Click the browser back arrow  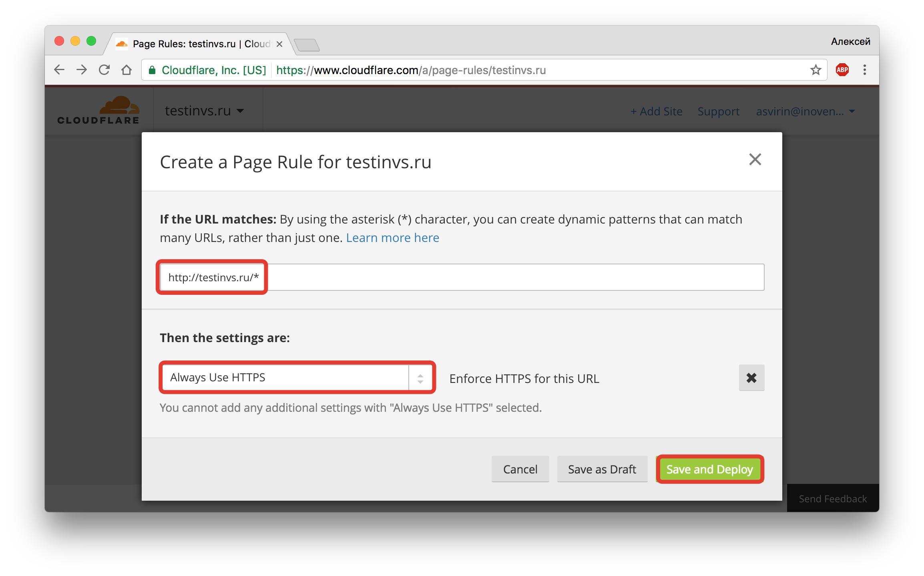coord(59,70)
